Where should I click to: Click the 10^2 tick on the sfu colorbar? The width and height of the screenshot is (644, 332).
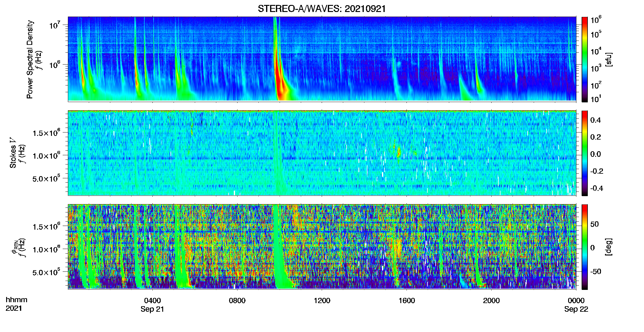(596, 85)
